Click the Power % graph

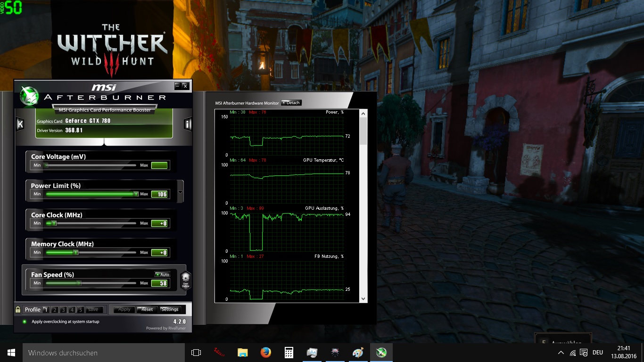287,136
